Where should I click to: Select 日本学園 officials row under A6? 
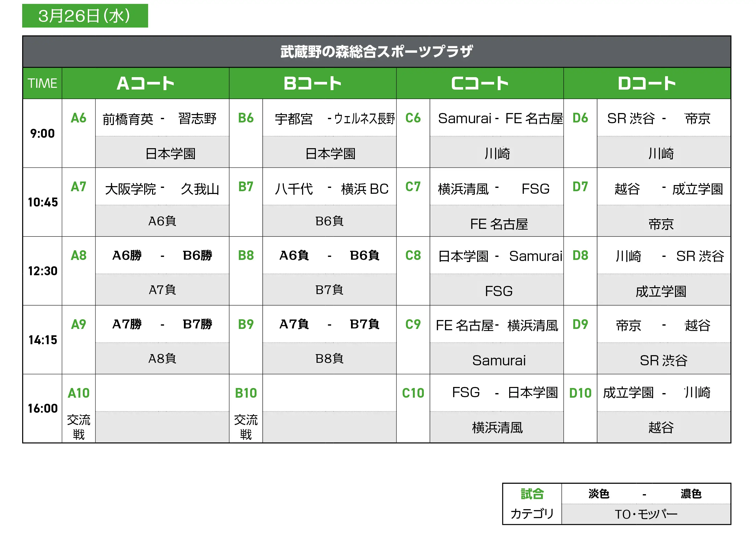162,152
